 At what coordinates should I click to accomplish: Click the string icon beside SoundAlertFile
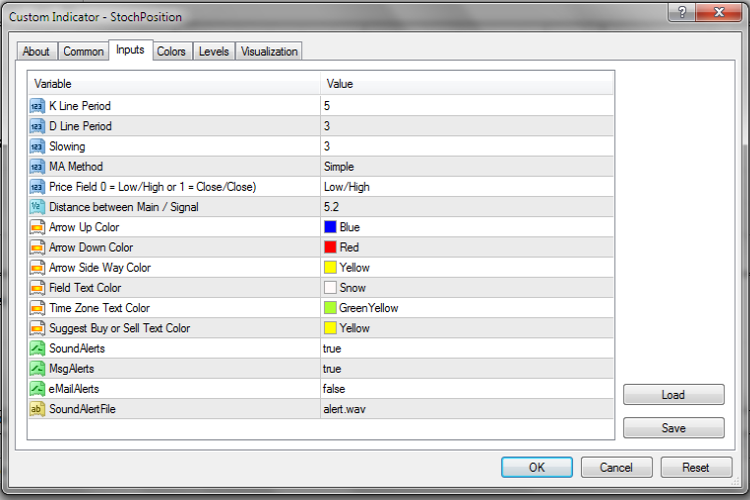(37, 409)
